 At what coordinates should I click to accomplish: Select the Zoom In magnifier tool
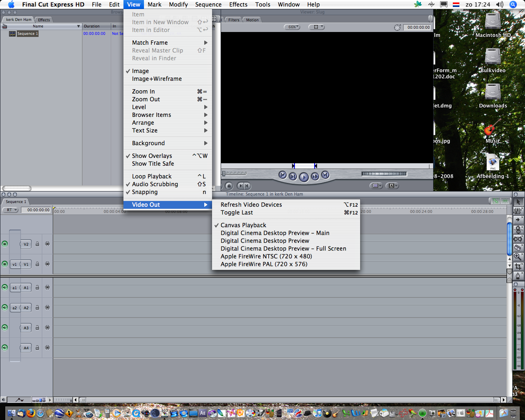(x=518, y=256)
